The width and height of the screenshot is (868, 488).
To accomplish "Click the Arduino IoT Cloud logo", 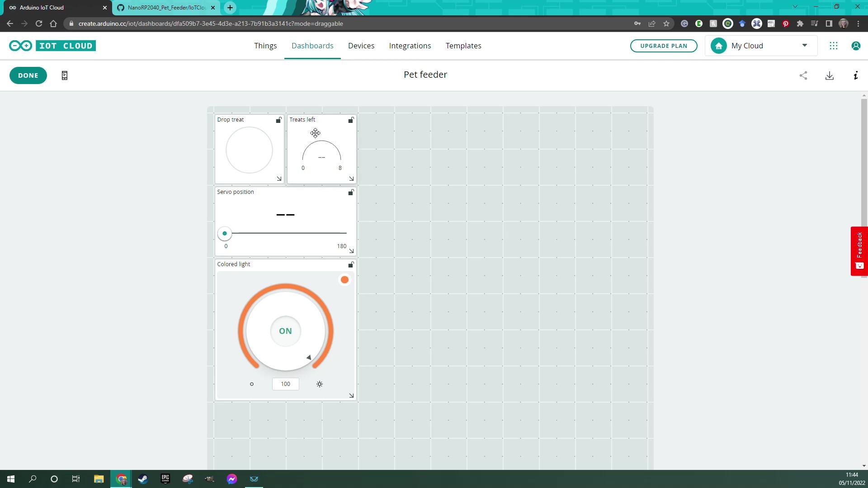I will (52, 45).
